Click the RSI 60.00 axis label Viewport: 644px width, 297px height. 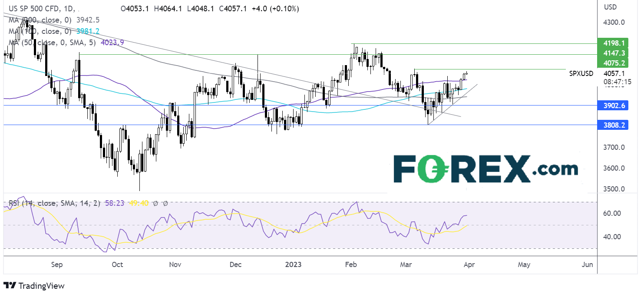(x=612, y=213)
